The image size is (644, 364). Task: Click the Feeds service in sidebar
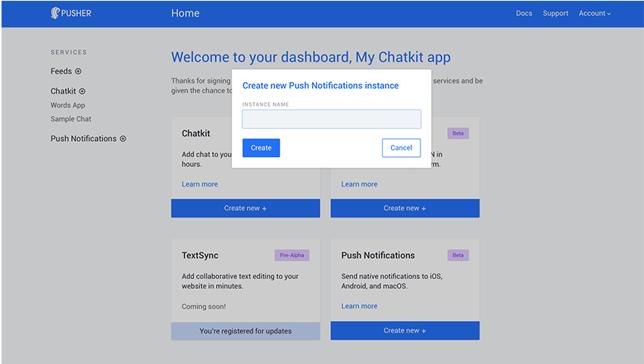click(61, 71)
